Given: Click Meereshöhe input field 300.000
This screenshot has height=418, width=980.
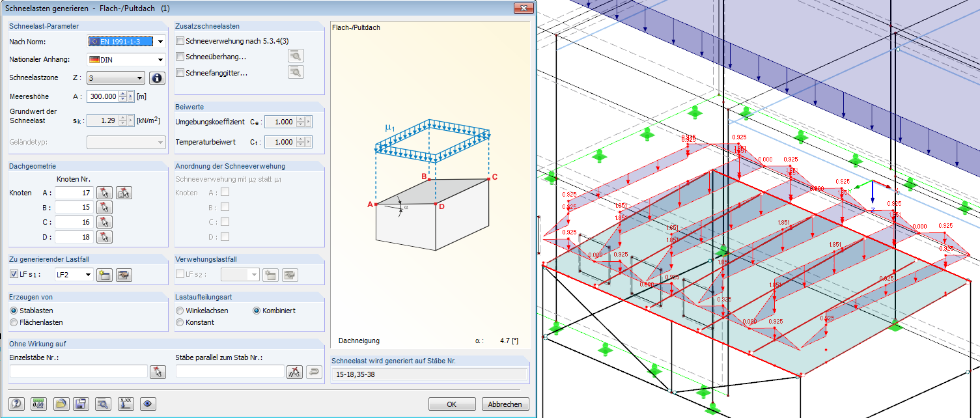Looking at the screenshot, I should (102, 96).
